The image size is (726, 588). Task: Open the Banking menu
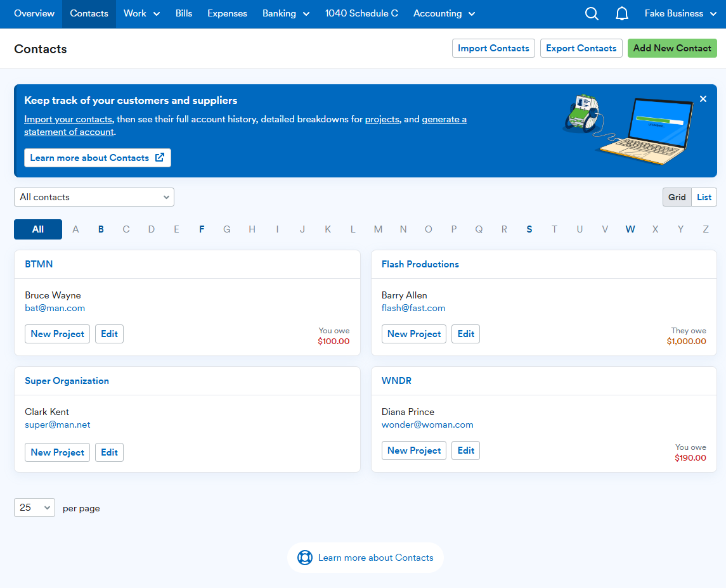(x=286, y=14)
